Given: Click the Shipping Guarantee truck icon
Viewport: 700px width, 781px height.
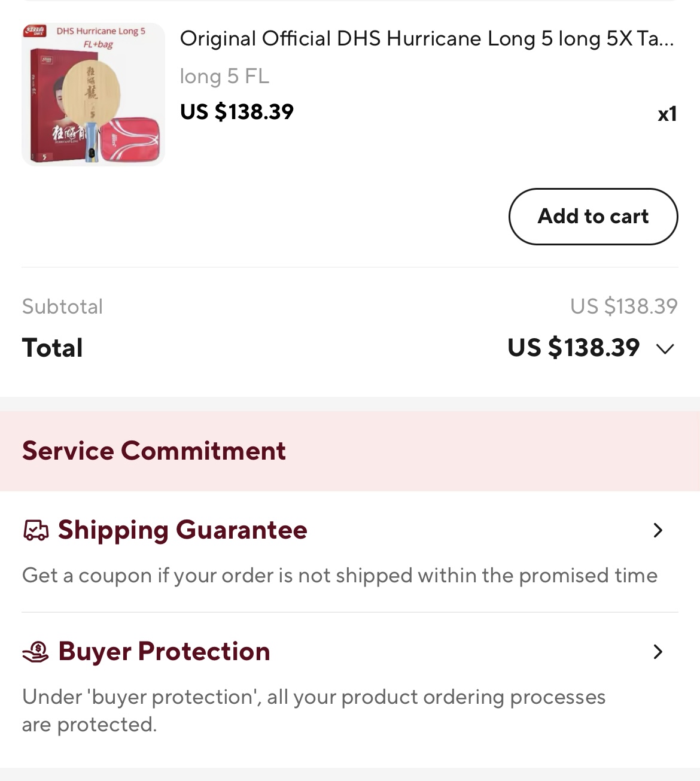Looking at the screenshot, I should pyautogui.click(x=36, y=530).
